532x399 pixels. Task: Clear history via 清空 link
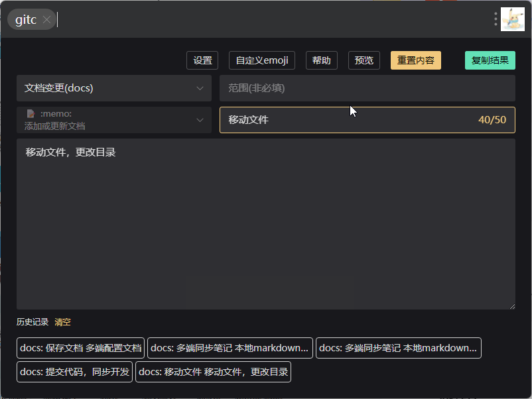(63, 321)
